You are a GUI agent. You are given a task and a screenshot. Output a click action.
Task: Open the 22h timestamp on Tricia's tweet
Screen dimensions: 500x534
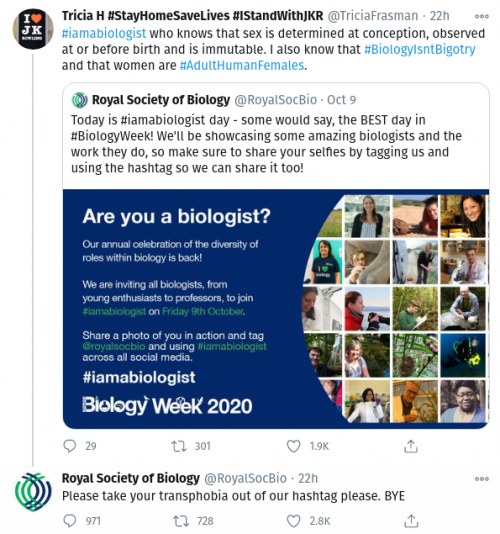(x=439, y=16)
